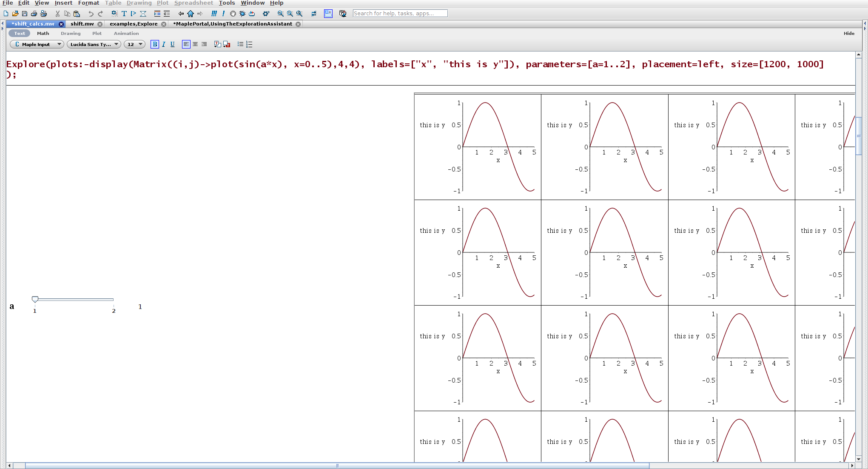Restart Maple server icon
This screenshot has height=469, width=868.
pyautogui.click(x=252, y=14)
